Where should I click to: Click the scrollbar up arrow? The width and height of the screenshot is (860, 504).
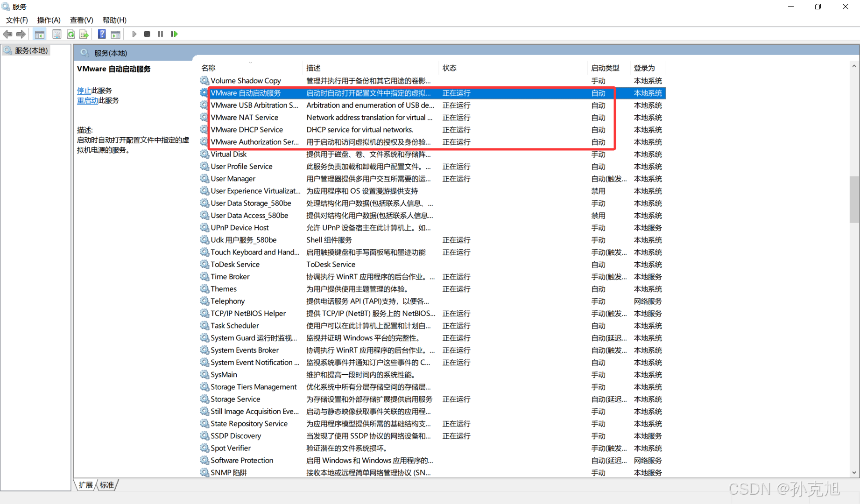(854, 66)
